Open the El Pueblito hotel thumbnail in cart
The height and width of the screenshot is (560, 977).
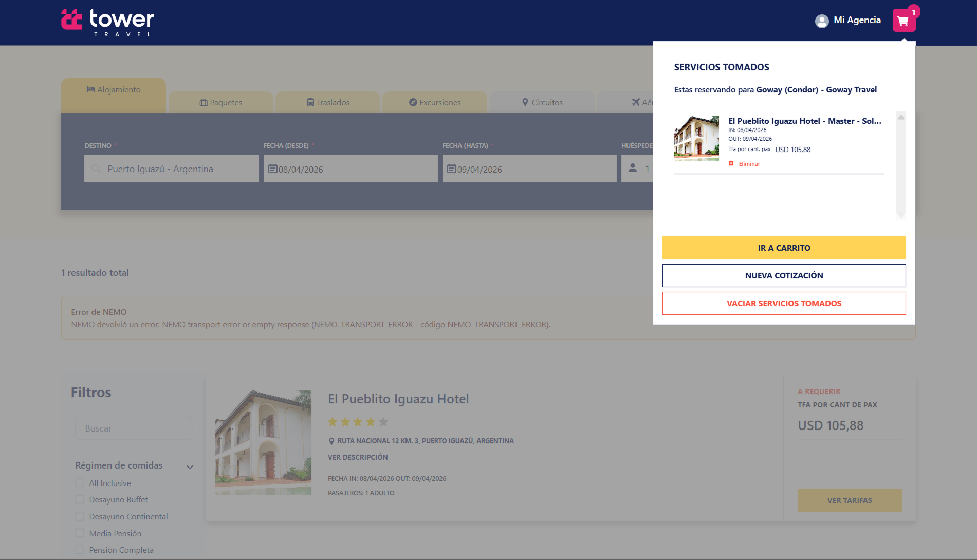696,138
